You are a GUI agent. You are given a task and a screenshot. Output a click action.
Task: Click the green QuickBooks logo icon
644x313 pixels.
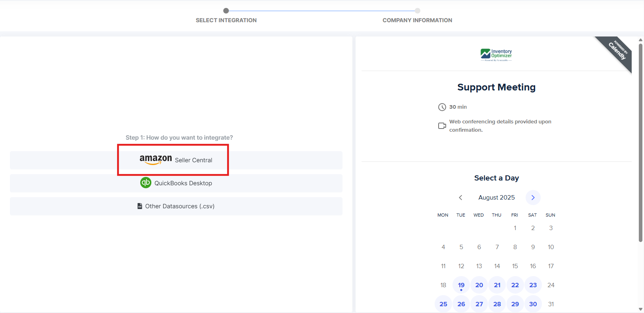click(x=146, y=182)
